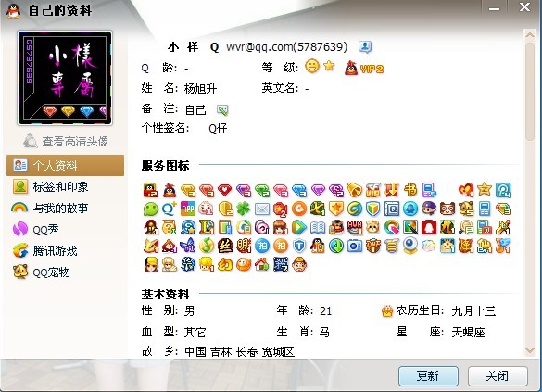Click the gold star icon after the divider
The height and width of the screenshot is (392, 542).
(x=485, y=189)
